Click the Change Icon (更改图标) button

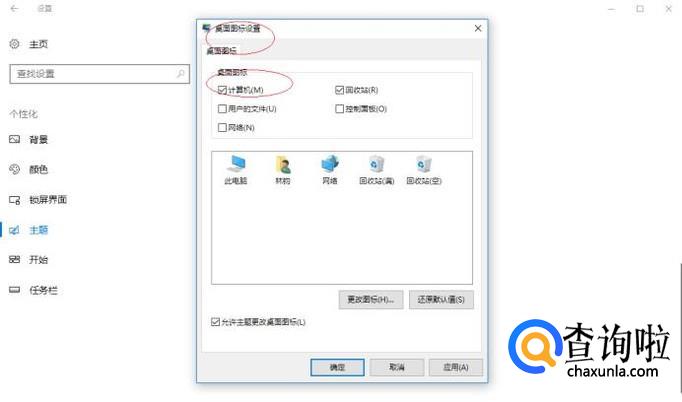click(x=371, y=300)
